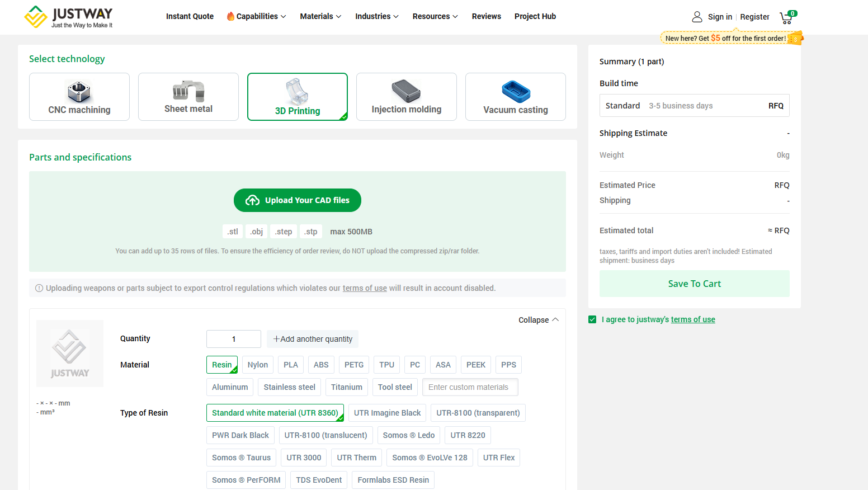The width and height of the screenshot is (868, 490).
Task: Choose PC material option
Action: coord(415,365)
